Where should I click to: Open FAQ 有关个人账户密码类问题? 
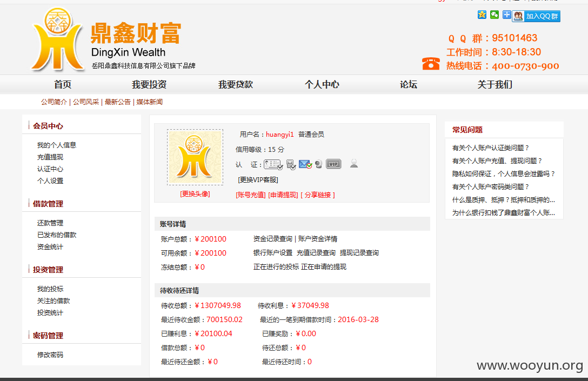tap(491, 187)
